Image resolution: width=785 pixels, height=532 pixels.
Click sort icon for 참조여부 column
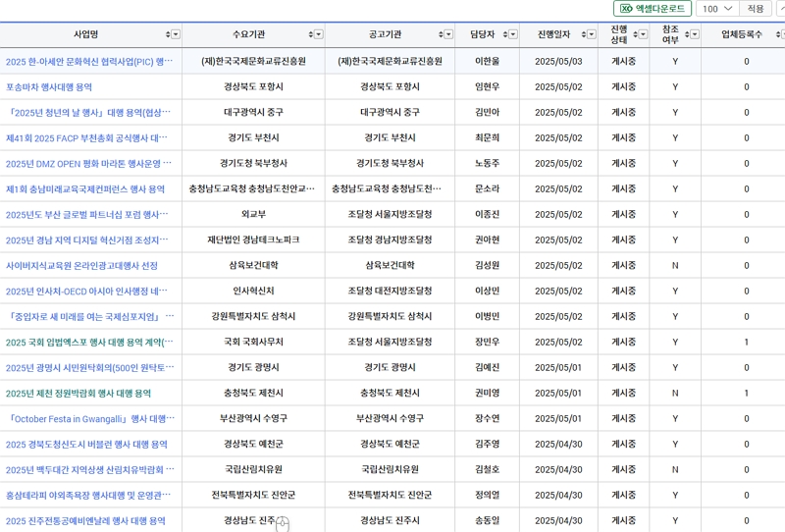[685, 34]
